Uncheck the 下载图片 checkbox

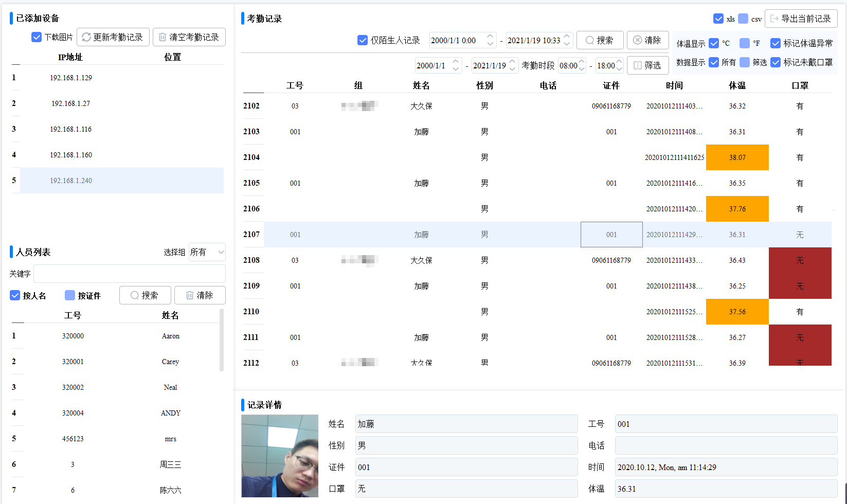[x=36, y=37]
